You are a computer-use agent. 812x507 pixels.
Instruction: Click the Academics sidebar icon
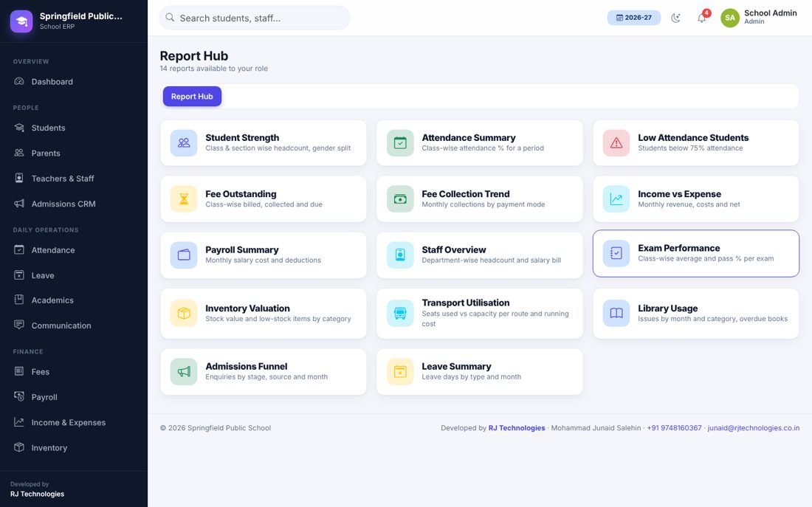[19, 300]
